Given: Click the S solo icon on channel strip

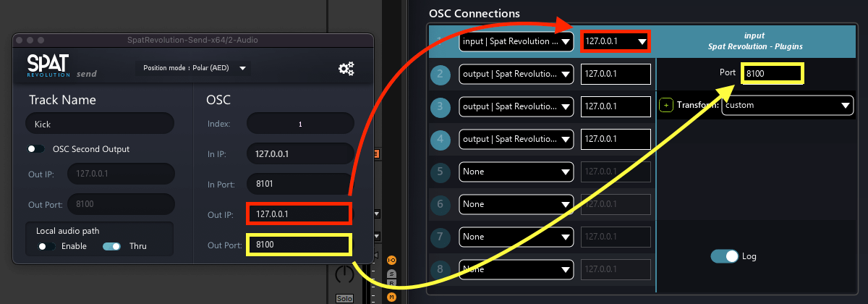Looking at the screenshot, I should coord(391,274).
